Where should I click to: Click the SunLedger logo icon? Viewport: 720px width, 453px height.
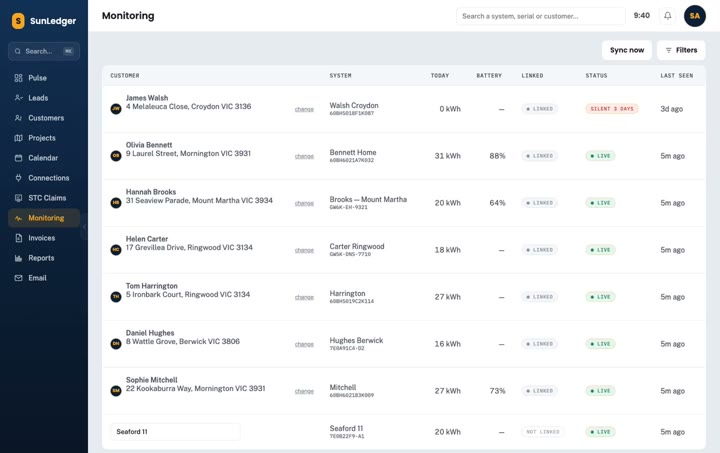click(x=18, y=21)
